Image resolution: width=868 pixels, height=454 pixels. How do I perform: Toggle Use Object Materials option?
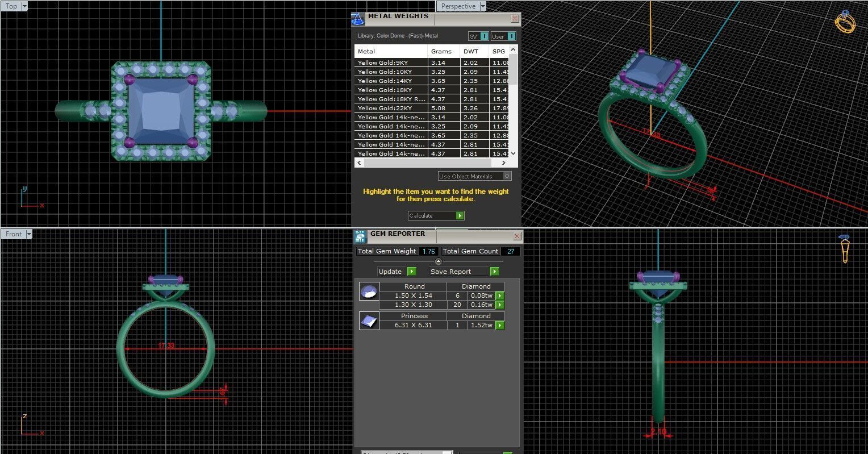click(x=474, y=176)
